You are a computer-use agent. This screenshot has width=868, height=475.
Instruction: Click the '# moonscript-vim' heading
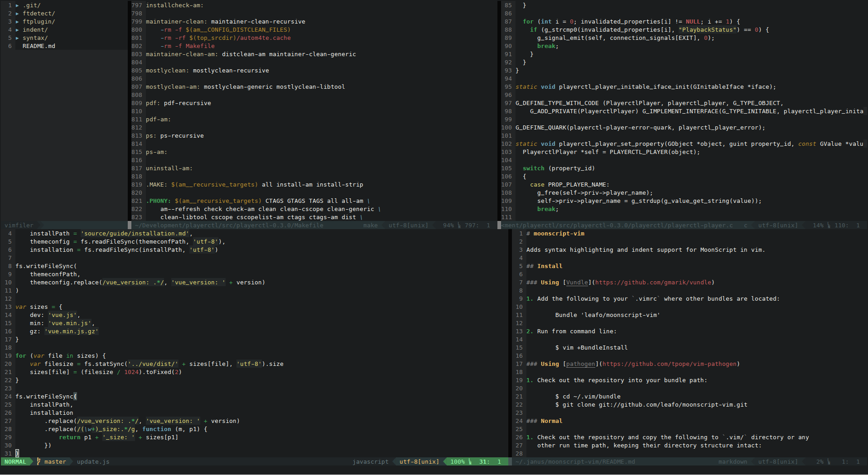click(x=555, y=234)
